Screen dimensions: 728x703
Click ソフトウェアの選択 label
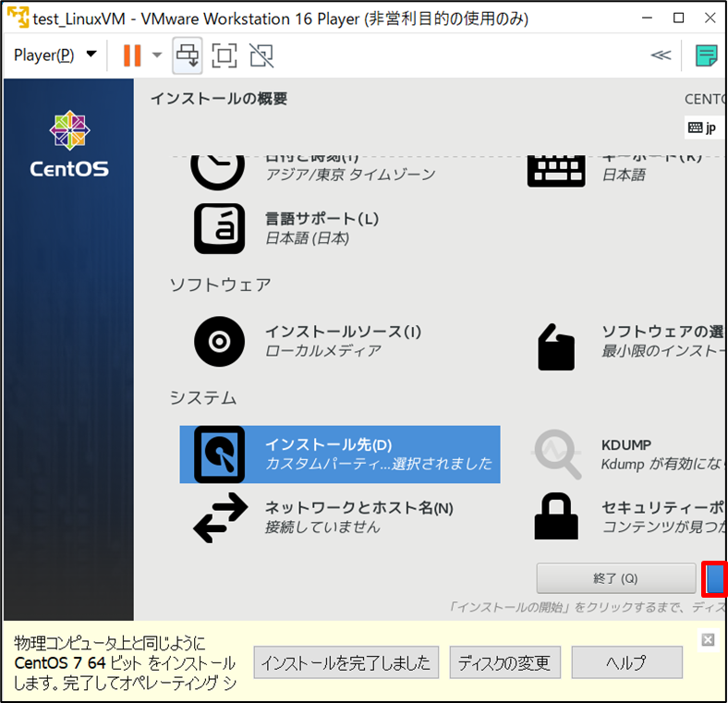(x=663, y=332)
